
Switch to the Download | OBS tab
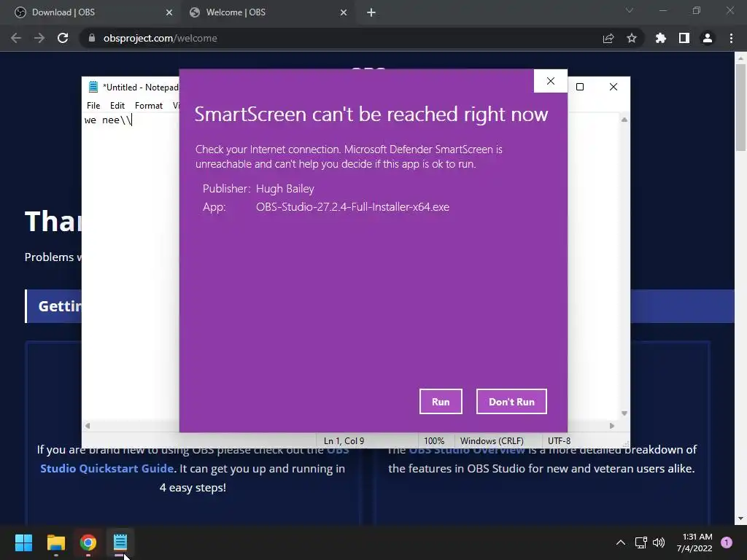pos(90,12)
